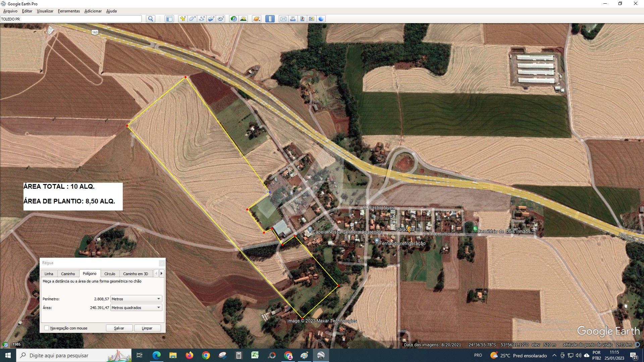This screenshot has height=362, width=644.
Task: Open the notification center icon
Action: (x=634, y=355)
